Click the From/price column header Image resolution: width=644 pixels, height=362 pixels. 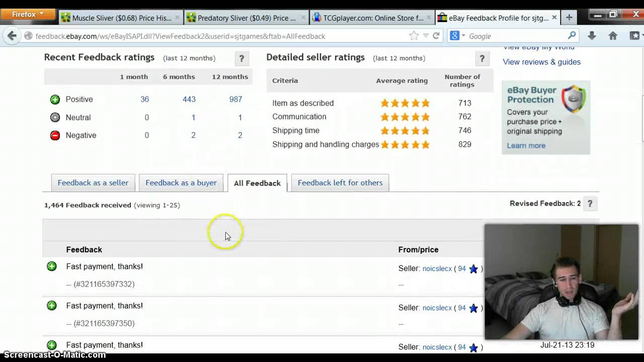[418, 250]
